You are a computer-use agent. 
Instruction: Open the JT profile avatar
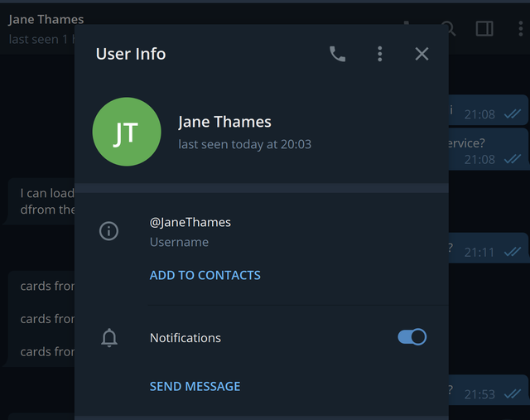click(x=127, y=132)
